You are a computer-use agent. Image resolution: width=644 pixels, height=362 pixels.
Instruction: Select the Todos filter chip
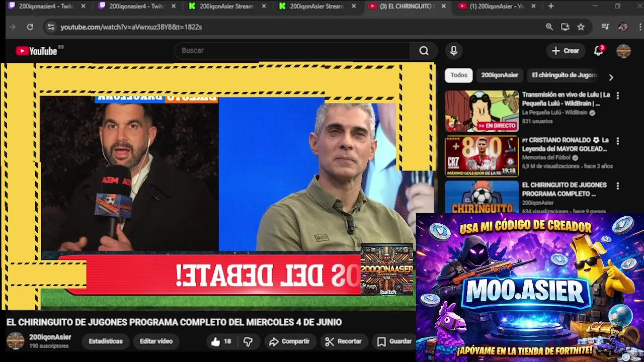click(x=458, y=75)
